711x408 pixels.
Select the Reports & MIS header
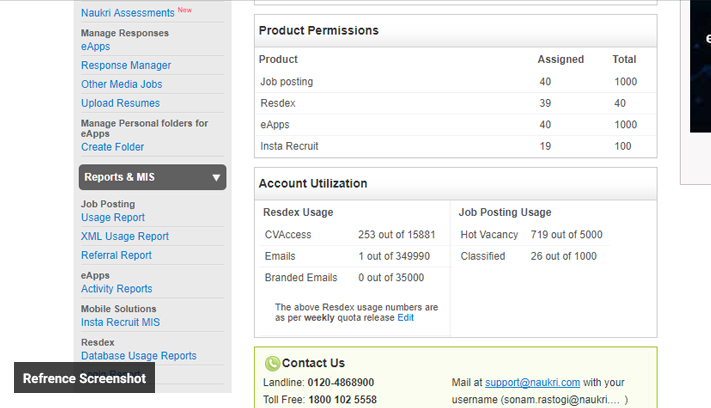coord(119,178)
